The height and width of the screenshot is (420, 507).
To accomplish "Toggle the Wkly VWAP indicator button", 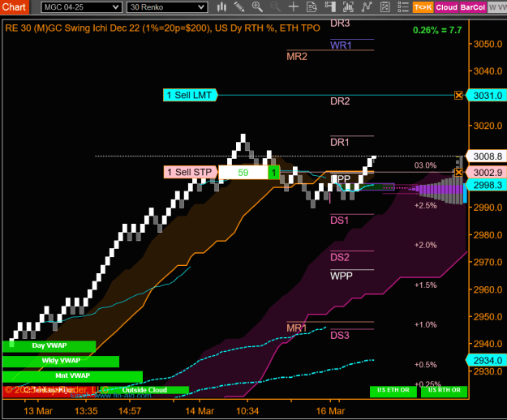I will click(61, 361).
